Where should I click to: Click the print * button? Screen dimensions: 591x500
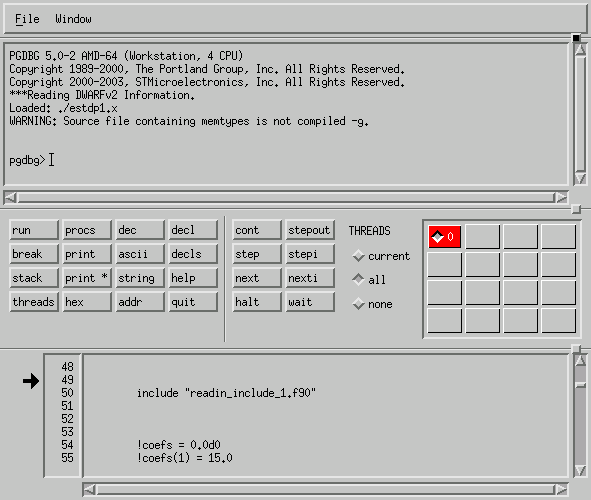[87, 278]
